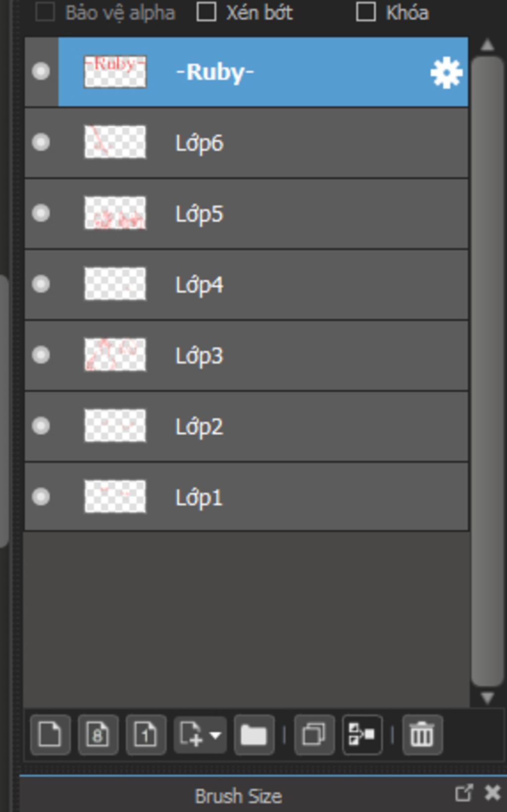Create a new layer folder
This screenshot has height=812, width=507.
254,735
